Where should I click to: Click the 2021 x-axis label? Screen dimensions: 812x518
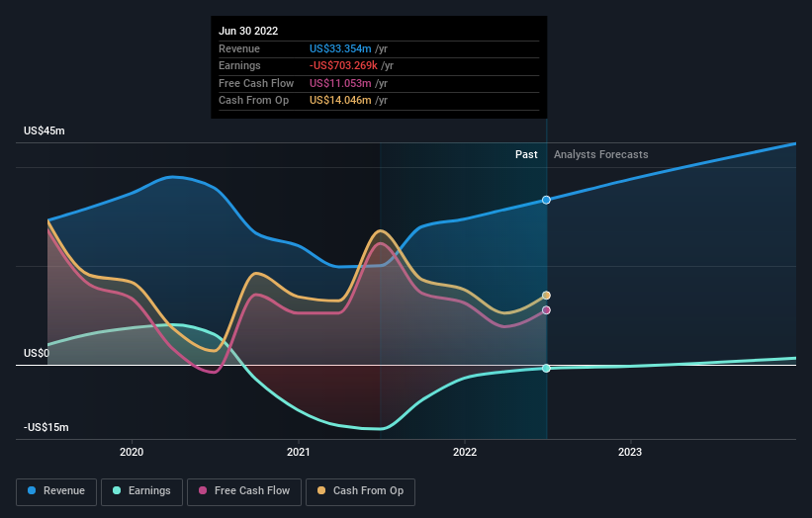pyautogui.click(x=299, y=452)
